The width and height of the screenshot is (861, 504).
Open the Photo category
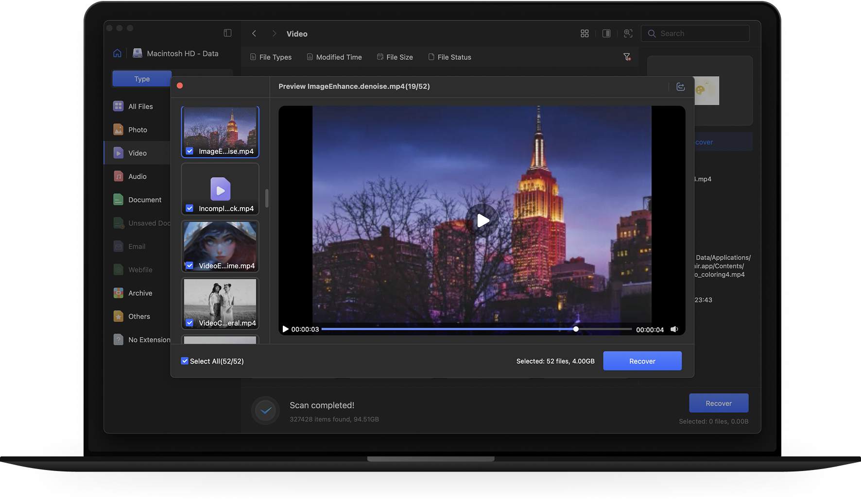tap(130, 130)
